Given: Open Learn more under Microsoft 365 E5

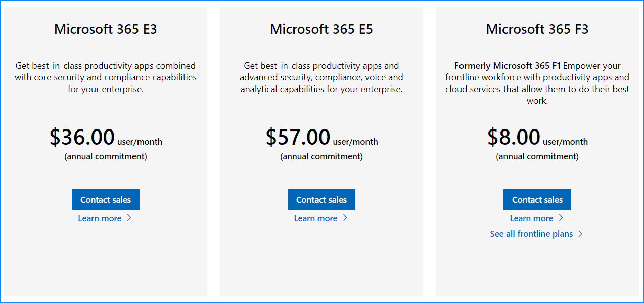Looking at the screenshot, I should tap(315, 218).
